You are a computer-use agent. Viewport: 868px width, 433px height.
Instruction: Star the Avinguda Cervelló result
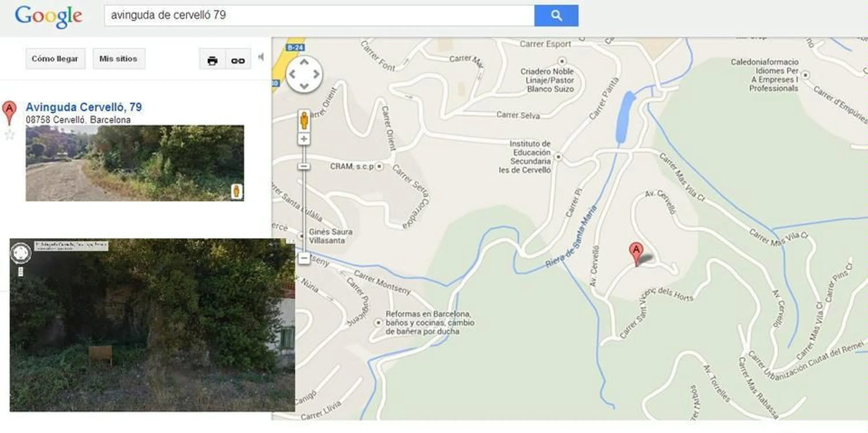coord(10,135)
